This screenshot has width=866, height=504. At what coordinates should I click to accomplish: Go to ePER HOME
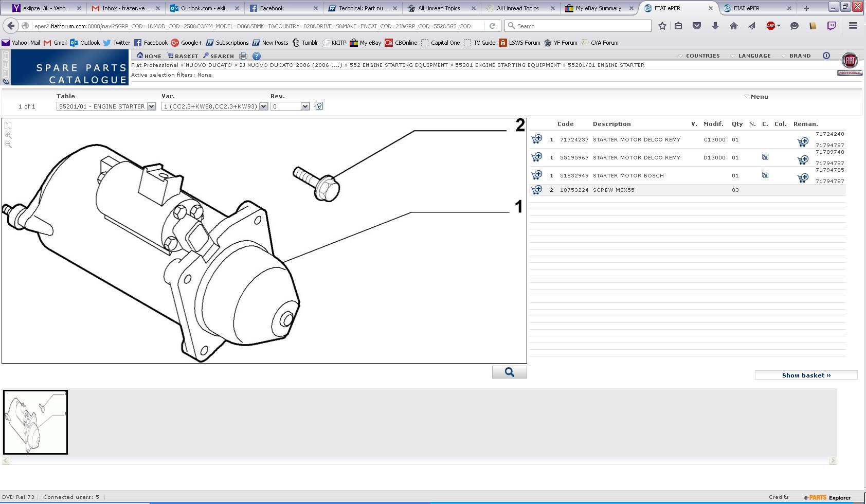(x=149, y=56)
